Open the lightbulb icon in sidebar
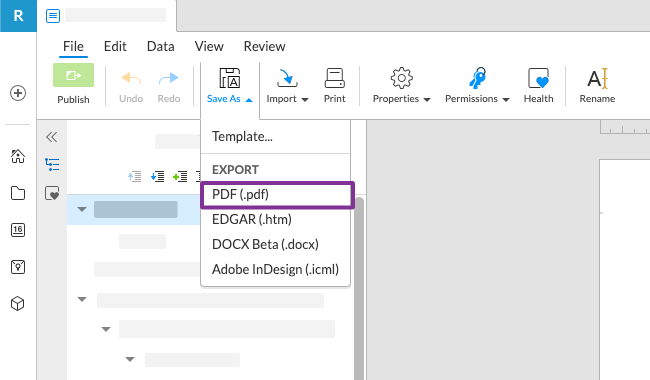The width and height of the screenshot is (650, 380). (x=18, y=267)
